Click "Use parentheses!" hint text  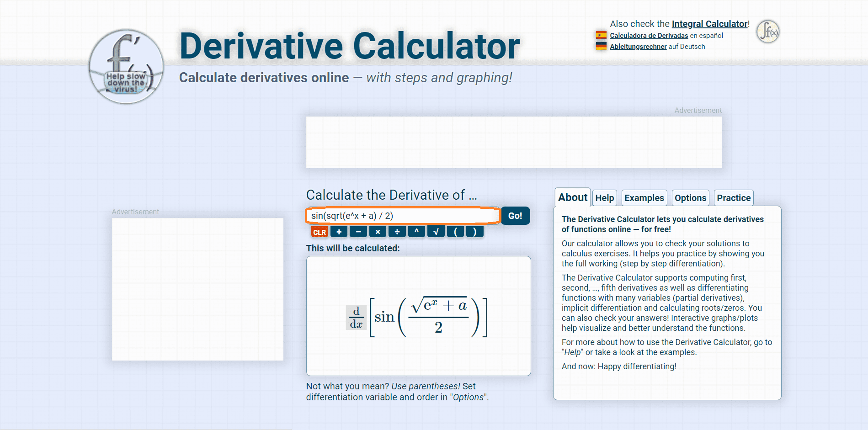(426, 386)
